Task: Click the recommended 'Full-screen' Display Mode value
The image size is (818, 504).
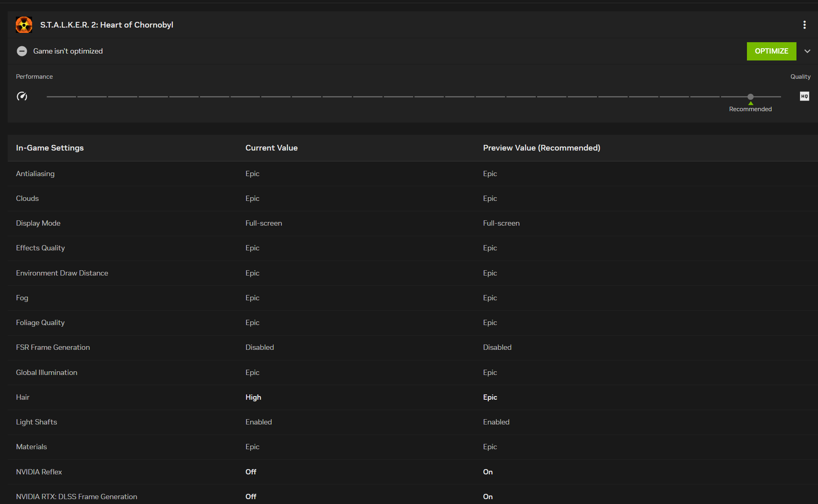Action: click(x=501, y=223)
